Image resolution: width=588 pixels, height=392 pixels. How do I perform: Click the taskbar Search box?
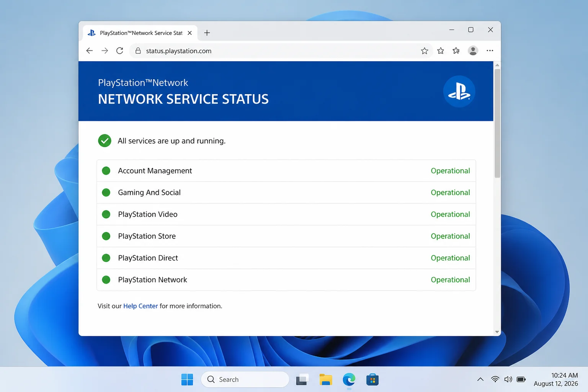[245, 379]
